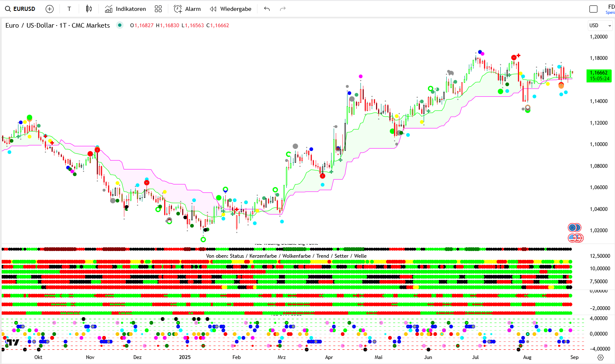
Task: Open the T timeframe selector
Action: tap(69, 9)
